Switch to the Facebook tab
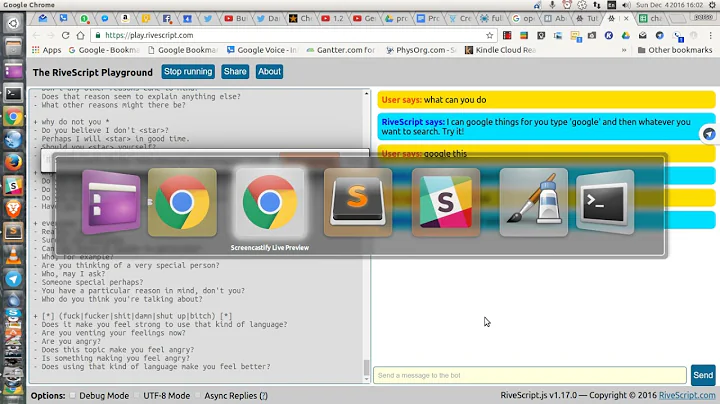This screenshot has width=720, height=404. (167, 18)
